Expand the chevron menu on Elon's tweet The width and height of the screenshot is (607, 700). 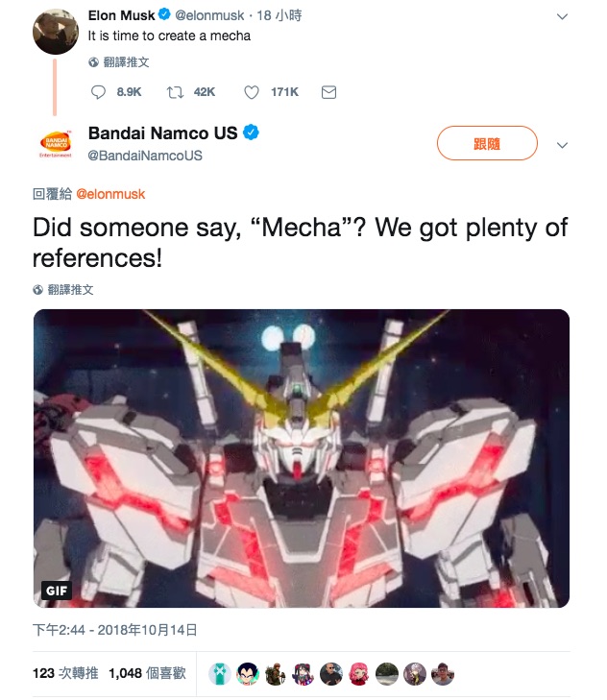(x=562, y=17)
